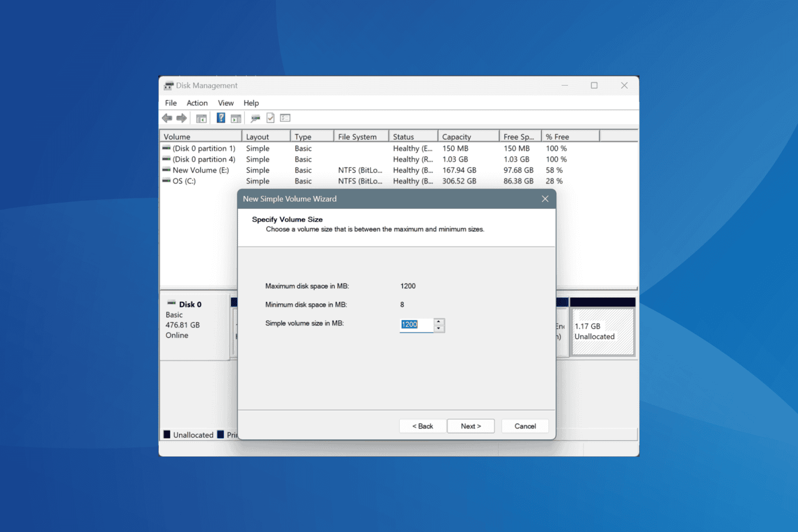
Task: Toggle the Show/Hide Console Tree icon
Action: click(x=201, y=118)
